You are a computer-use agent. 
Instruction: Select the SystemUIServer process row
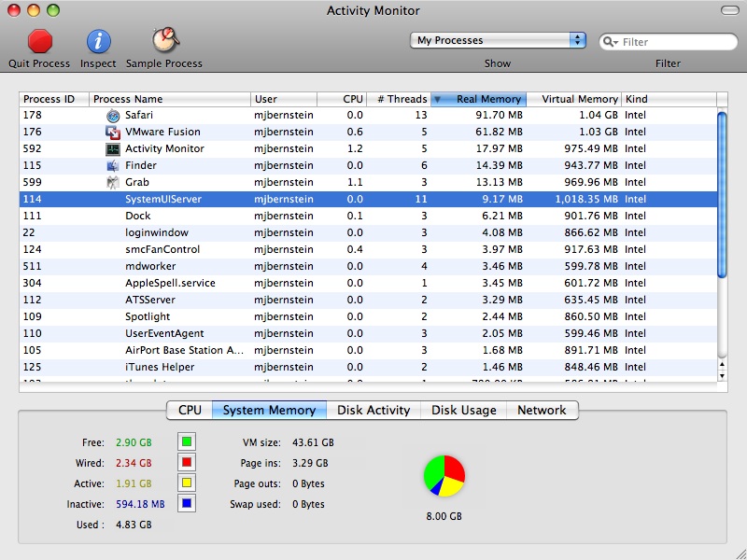[x=368, y=199]
